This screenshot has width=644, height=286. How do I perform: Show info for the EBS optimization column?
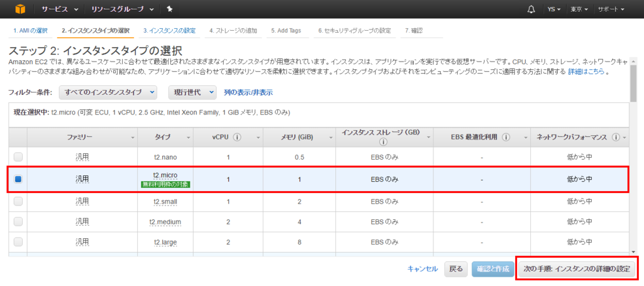(x=506, y=138)
